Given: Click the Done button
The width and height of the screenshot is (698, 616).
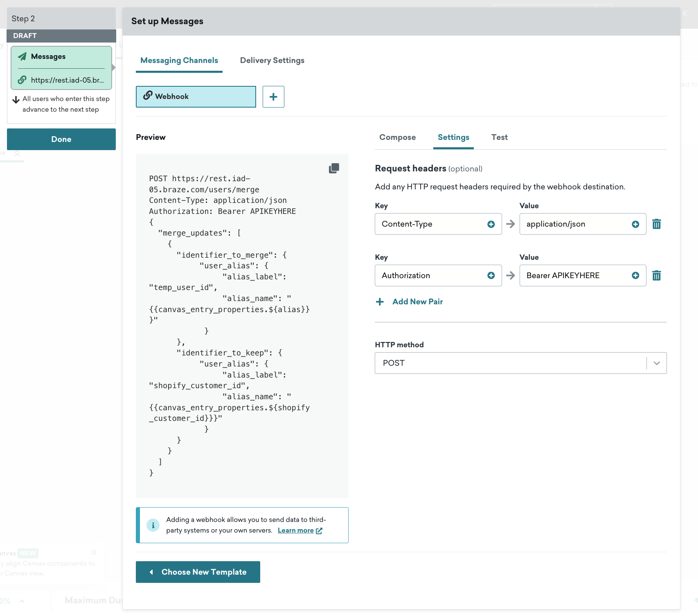Looking at the screenshot, I should click(x=61, y=139).
